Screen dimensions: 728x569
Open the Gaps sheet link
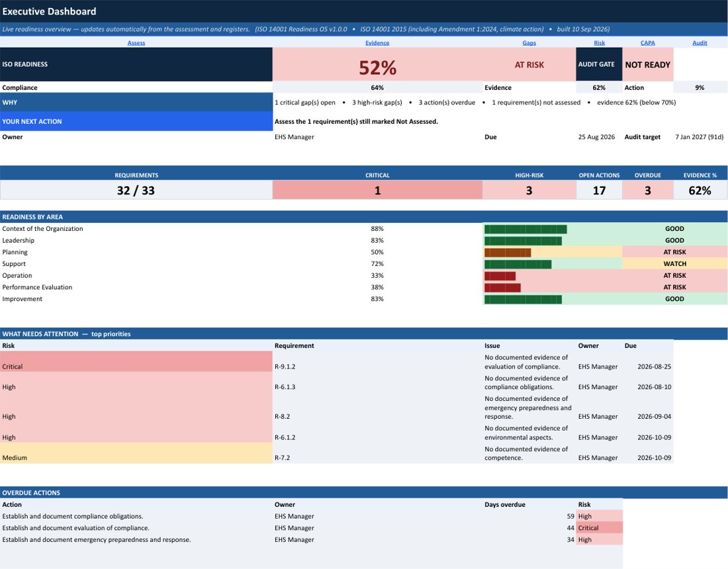pos(529,43)
